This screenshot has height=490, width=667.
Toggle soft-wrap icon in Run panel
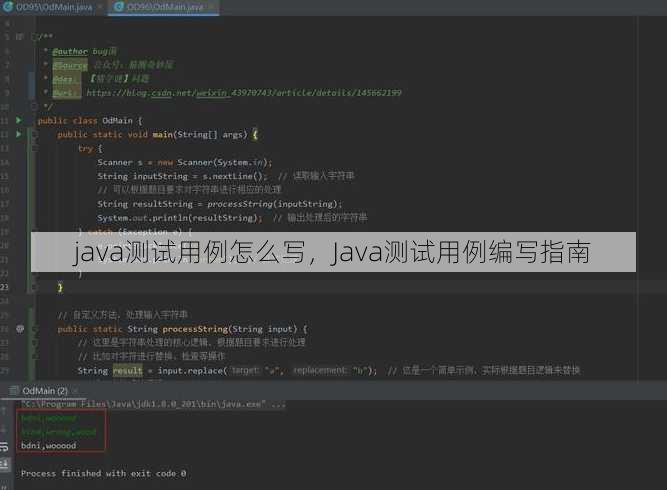(4, 446)
